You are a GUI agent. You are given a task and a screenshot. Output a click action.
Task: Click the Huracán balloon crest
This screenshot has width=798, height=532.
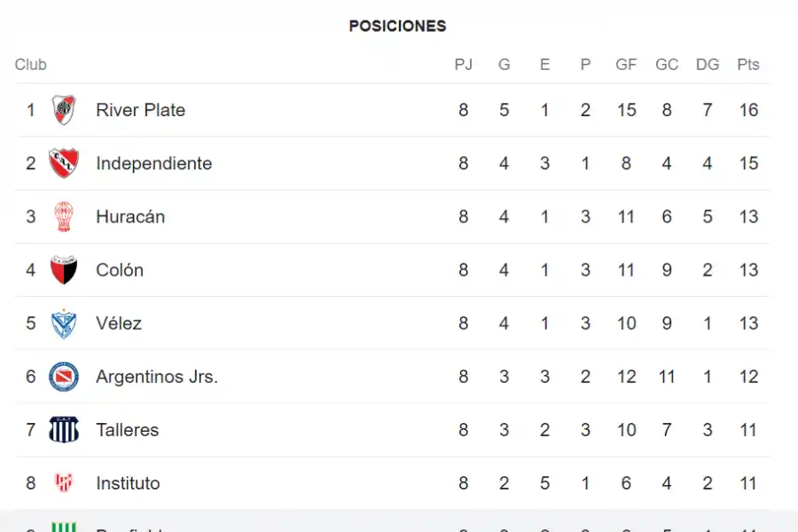pos(64,216)
